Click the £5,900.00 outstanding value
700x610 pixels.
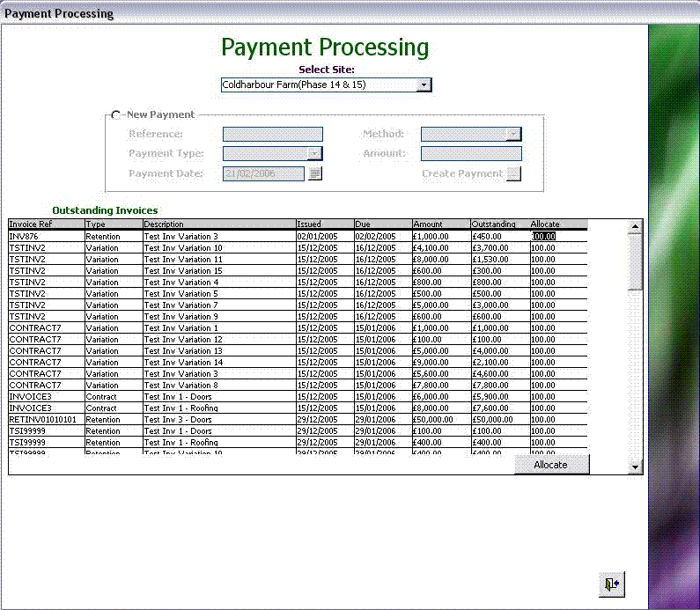point(490,397)
